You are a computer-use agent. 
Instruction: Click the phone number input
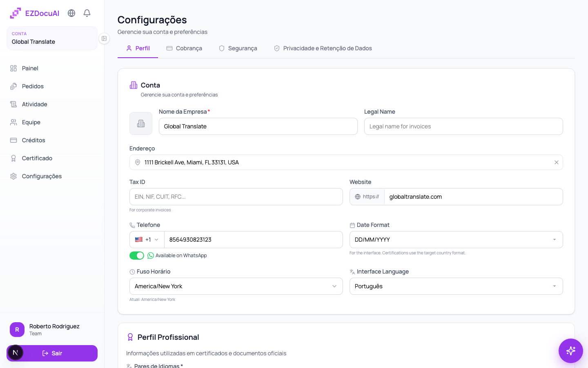click(x=253, y=240)
